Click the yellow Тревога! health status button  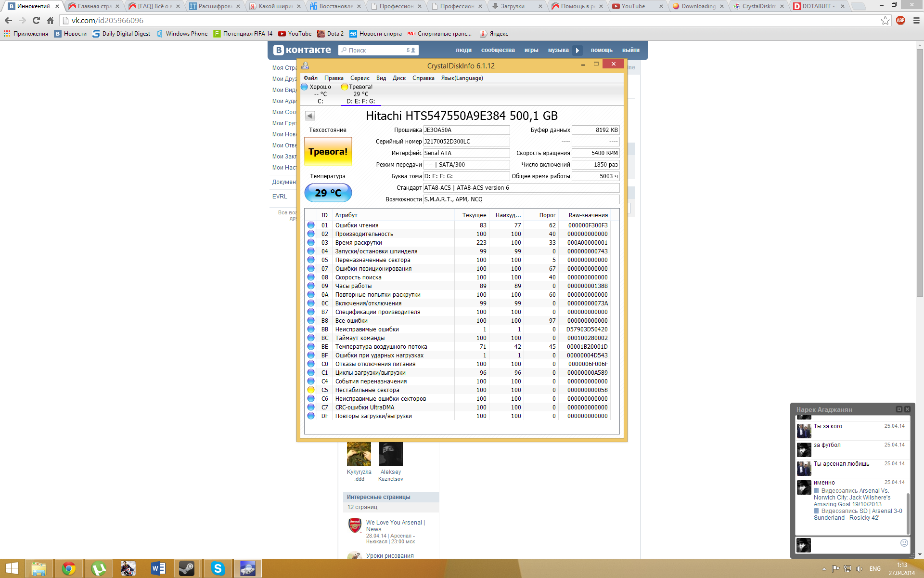[328, 152]
